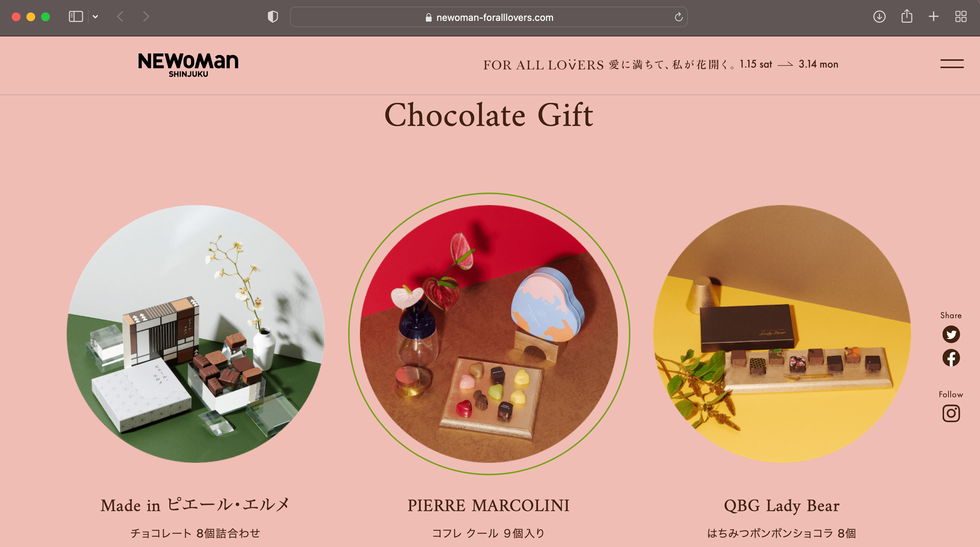Show tab overview grid
Screen dimensions: 980x547
961,17
